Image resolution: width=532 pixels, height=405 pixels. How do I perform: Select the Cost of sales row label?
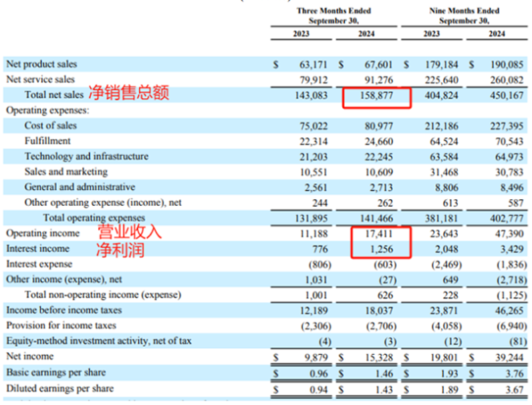pos(51,126)
